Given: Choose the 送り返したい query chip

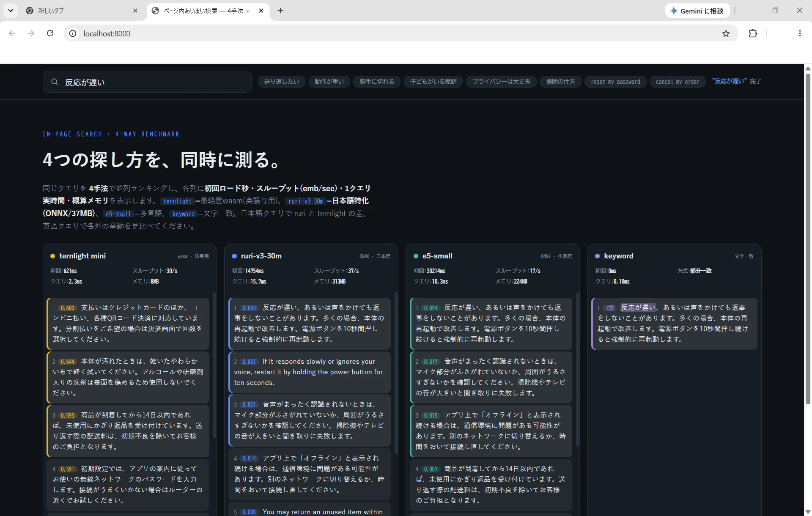Looking at the screenshot, I should [x=282, y=82].
